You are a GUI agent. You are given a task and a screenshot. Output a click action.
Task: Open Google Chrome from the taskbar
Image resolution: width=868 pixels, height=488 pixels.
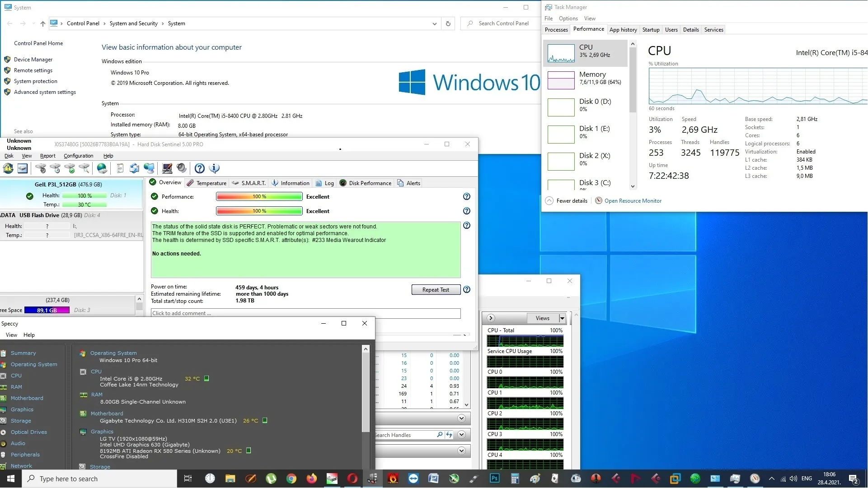pyautogui.click(x=291, y=479)
